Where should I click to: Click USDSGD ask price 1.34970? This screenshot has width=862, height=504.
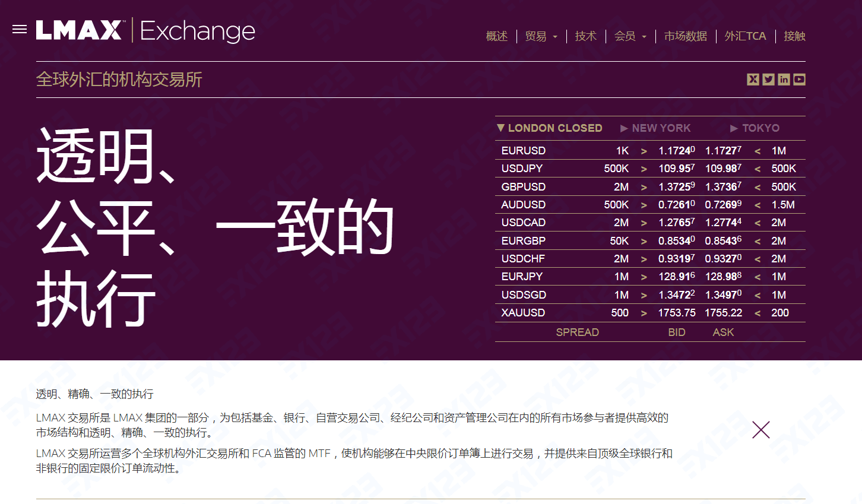(723, 295)
